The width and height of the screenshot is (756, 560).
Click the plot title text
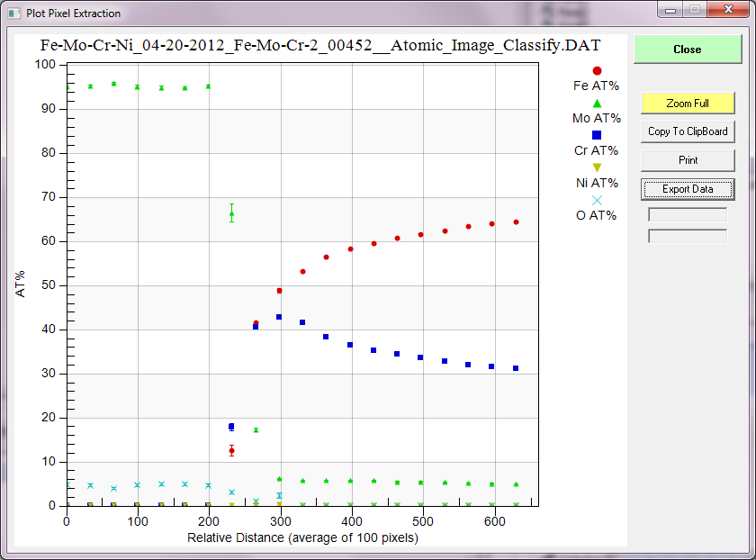coord(320,45)
